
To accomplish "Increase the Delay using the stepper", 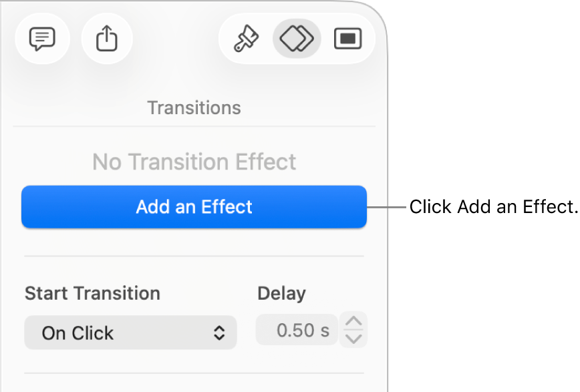I will 353,323.
